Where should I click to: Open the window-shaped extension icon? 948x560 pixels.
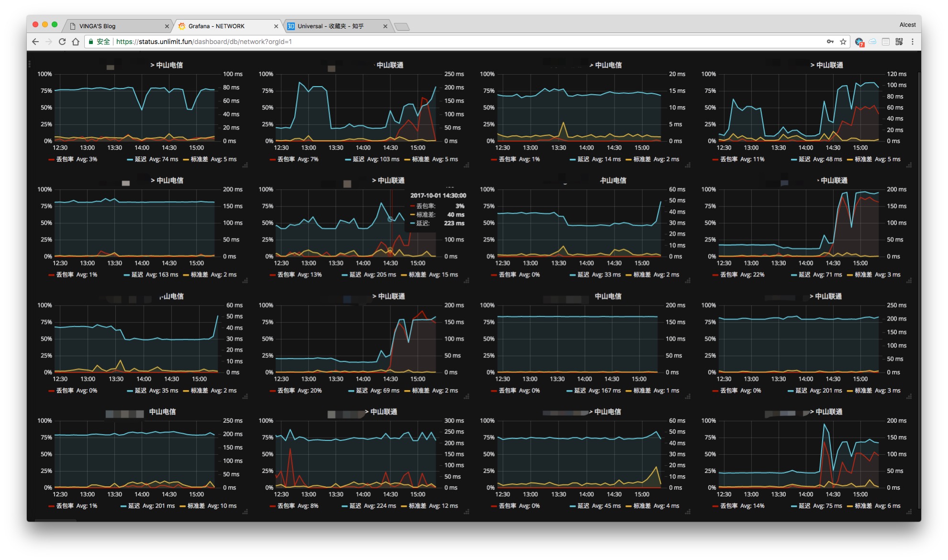pos(886,42)
